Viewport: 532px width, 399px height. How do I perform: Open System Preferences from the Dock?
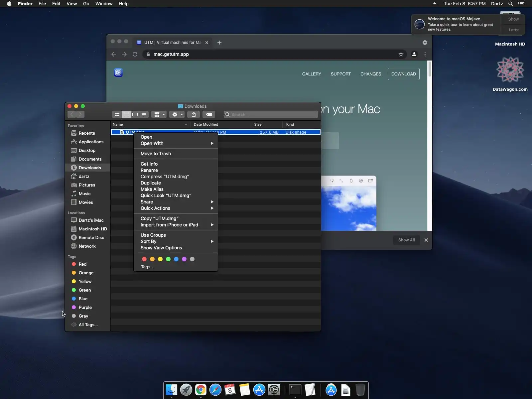coord(274,390)
